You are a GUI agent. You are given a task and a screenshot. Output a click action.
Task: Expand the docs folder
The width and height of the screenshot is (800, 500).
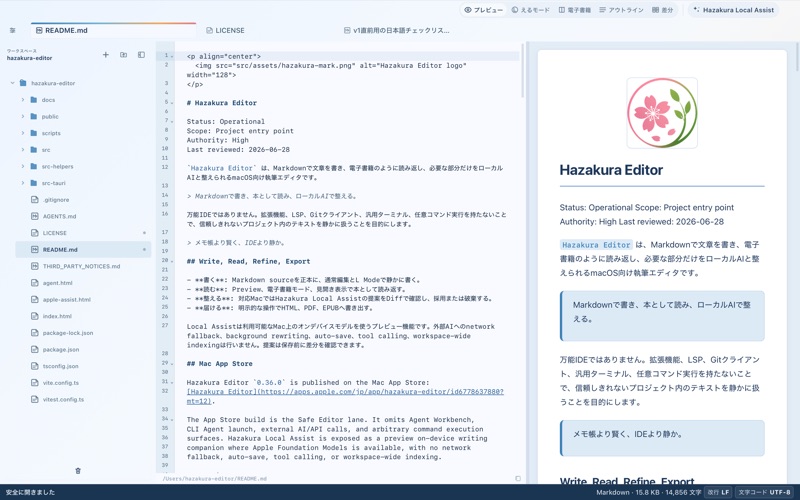(22, 100)
